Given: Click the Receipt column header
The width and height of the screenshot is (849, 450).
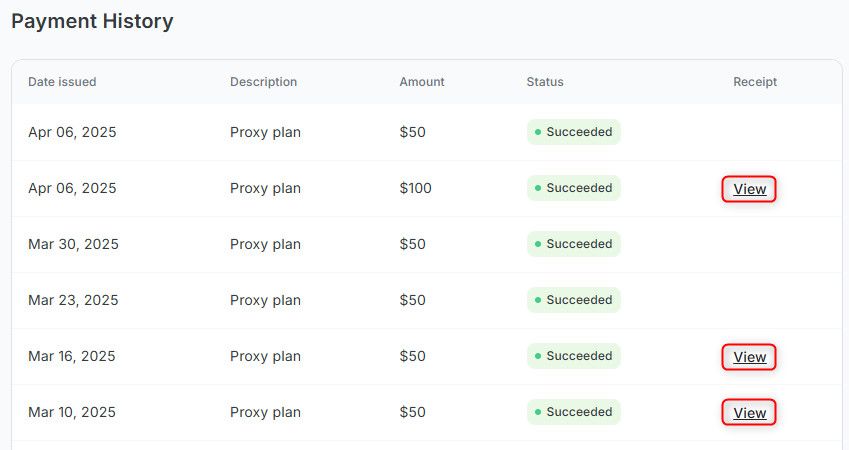Looking at the screenshot, I should (x=755, y=82).
